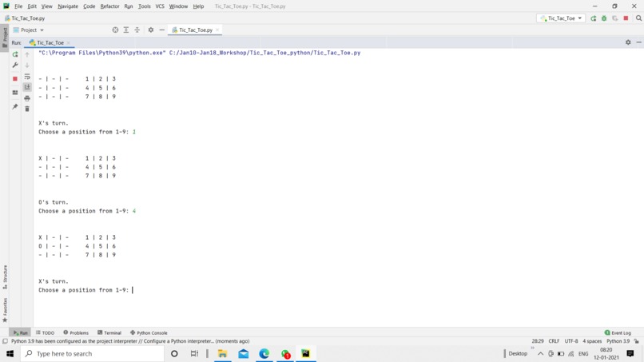Click the Python 3.9 interpreter status widget
Viewport: 644px width, 362px height.
618,341
